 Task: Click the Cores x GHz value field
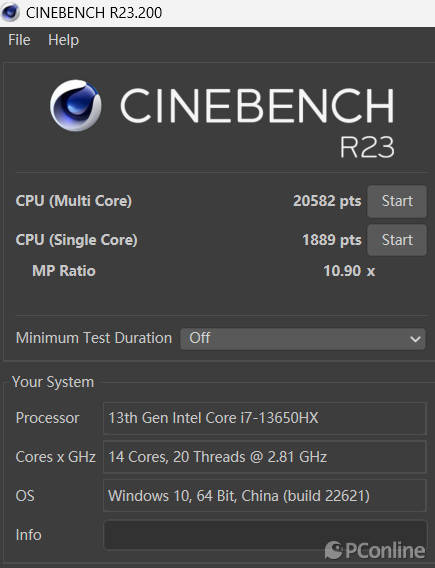click(x=265, y=457)
